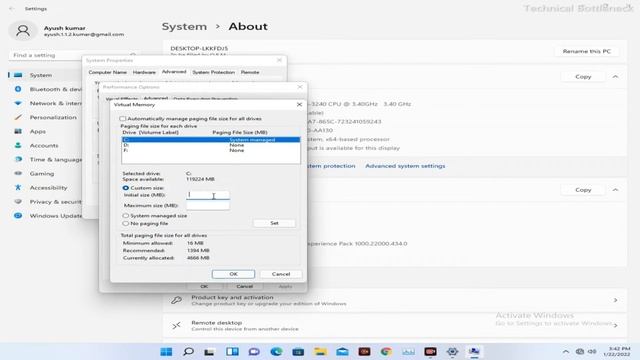Collapse the Windows specifications section
The image size is (640, 360).
tap(615, 190)
